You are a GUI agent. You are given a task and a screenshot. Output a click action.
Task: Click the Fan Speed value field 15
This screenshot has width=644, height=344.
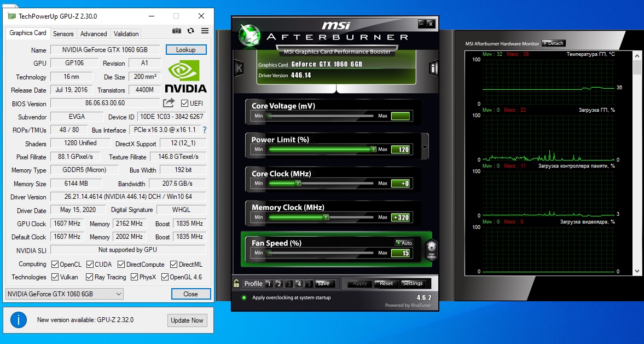click(401, 253)
